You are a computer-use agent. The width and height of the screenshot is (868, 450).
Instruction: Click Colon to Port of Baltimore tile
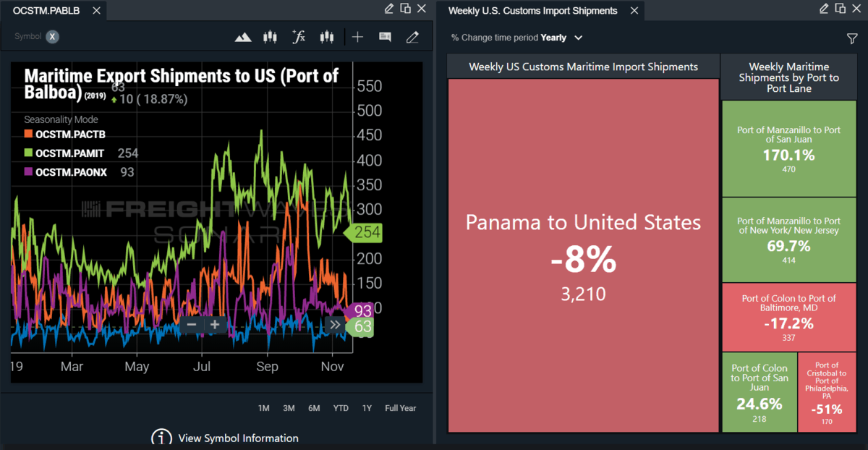pos(788,317)
